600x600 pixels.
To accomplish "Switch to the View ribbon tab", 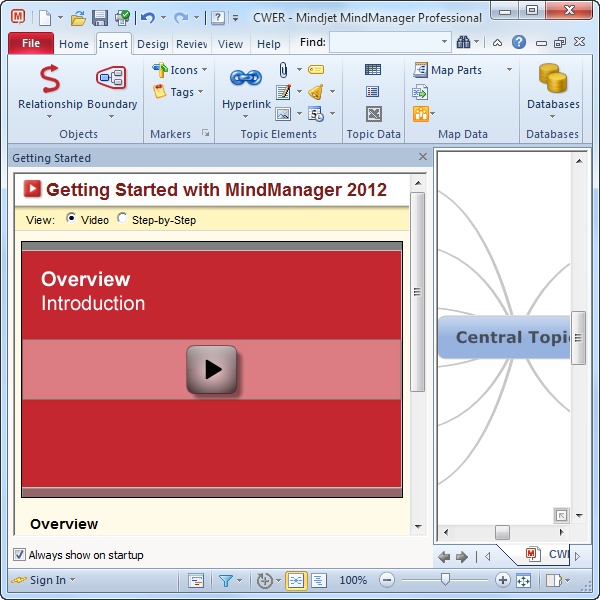I will [x=230, y=44].
